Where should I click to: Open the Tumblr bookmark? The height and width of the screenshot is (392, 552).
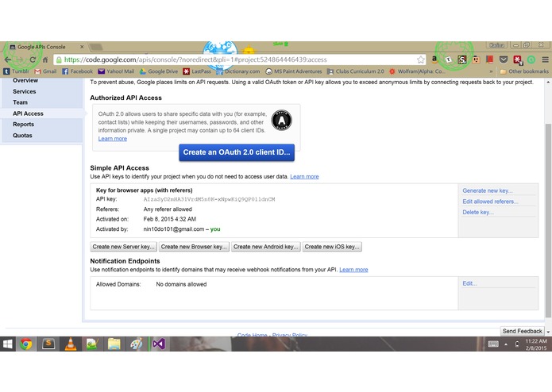[x=17, y=71]
